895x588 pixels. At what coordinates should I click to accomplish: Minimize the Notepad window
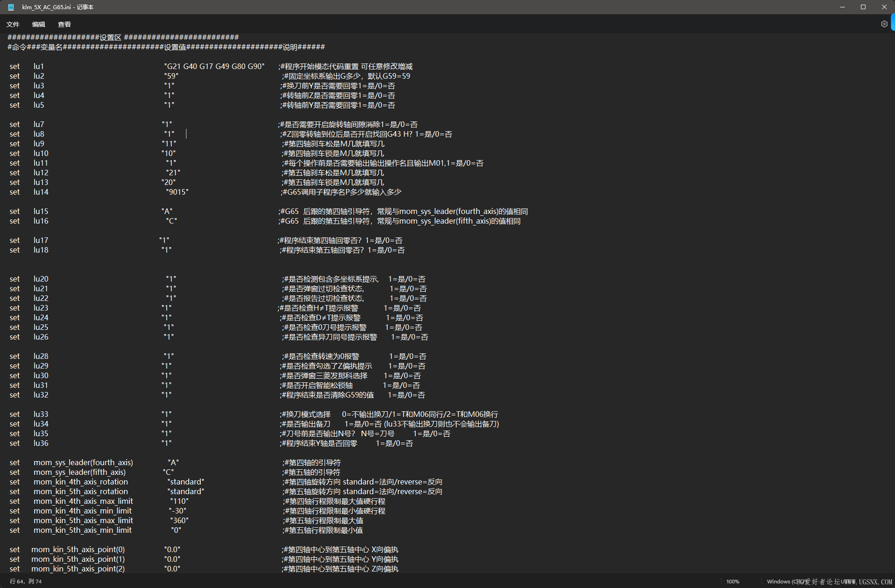(842, 7)
